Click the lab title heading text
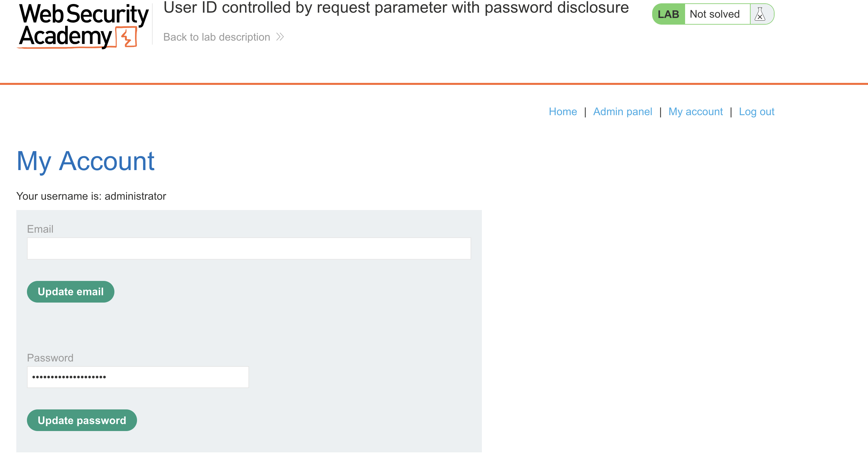Viewport: 868px width, 462px height. click(x=396, y=7)
